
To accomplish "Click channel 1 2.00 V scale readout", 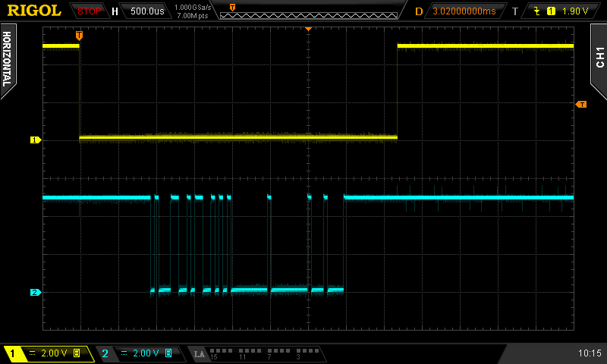I will pos(54,353).
